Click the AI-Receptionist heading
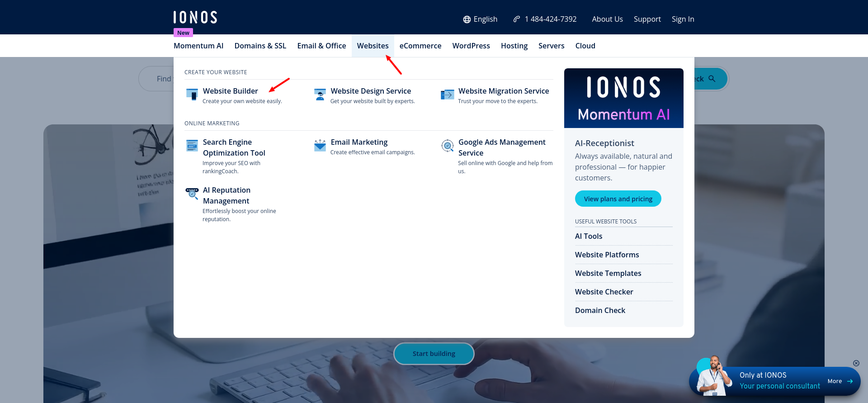 604,143
